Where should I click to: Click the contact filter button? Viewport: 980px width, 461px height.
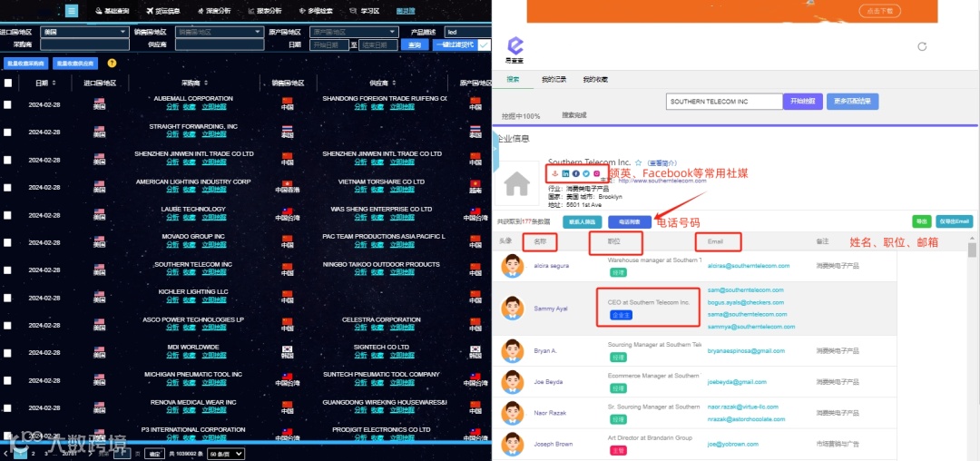coord(582,221)
